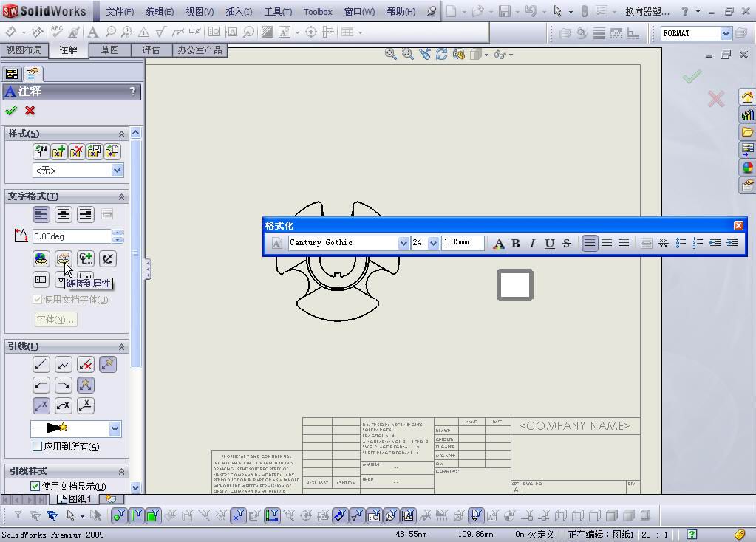Click the add symbol icon in text format
The width and height of the screenshot is (756, 542).
pyautogui.click(x=86, y=258)
